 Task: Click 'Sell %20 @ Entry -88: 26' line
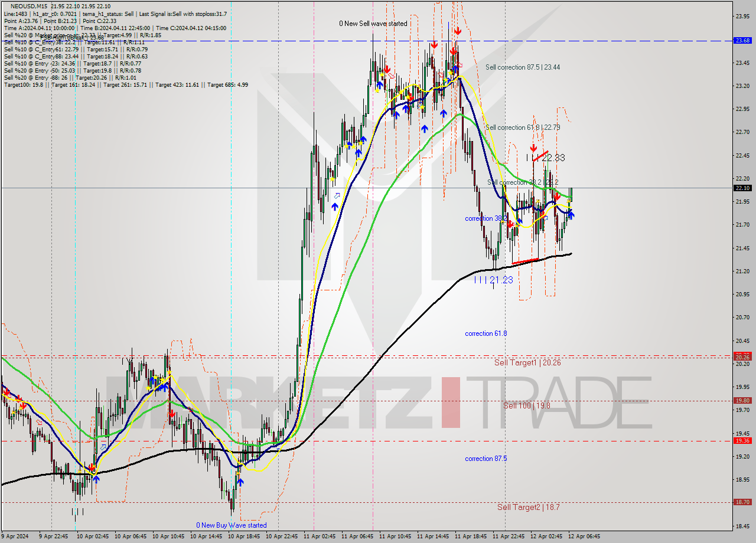click(x=70, y=77)
